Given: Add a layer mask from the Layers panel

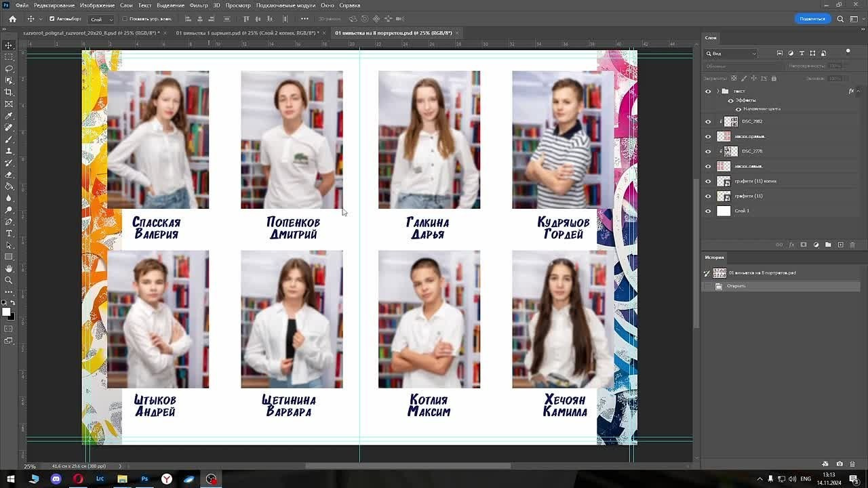Looking at the screenshot, I should click(x=803, y=245).
